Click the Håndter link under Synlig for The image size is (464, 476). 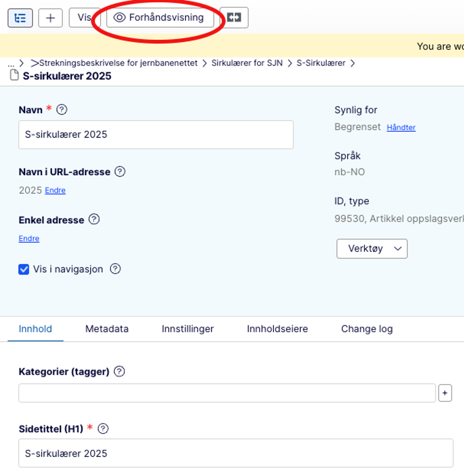click(401, 127)
